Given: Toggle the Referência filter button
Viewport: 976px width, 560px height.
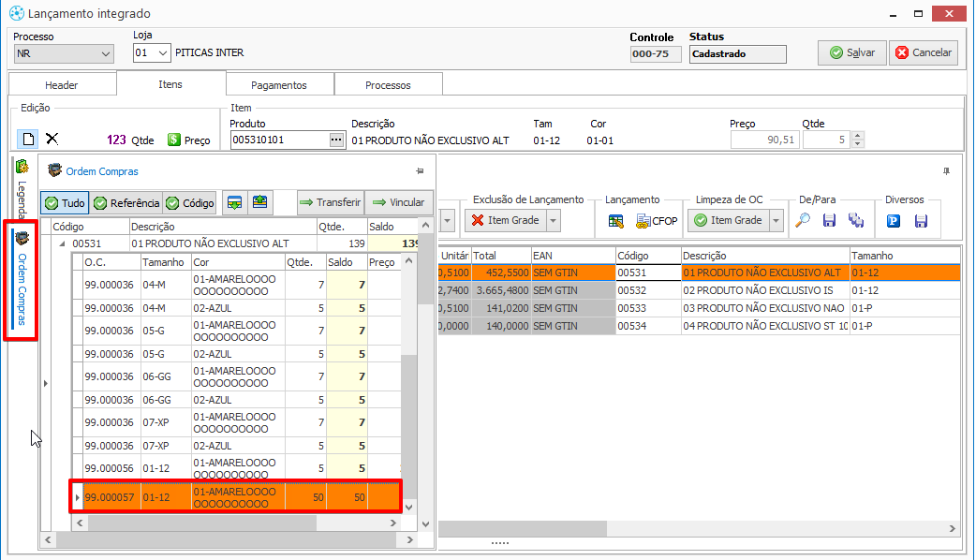Looking at the screenshot, I should [x=126, y=202].
